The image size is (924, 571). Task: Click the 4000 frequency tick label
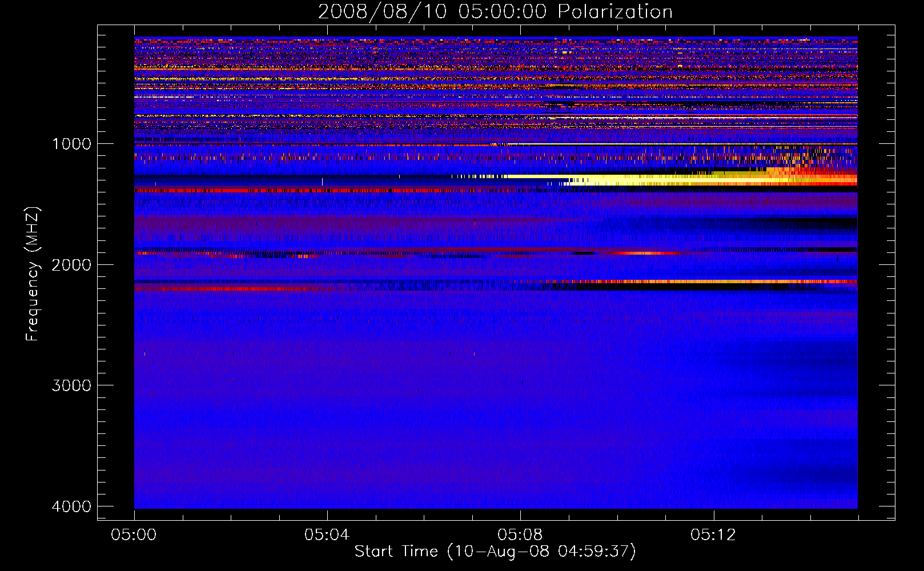(71, 506)
